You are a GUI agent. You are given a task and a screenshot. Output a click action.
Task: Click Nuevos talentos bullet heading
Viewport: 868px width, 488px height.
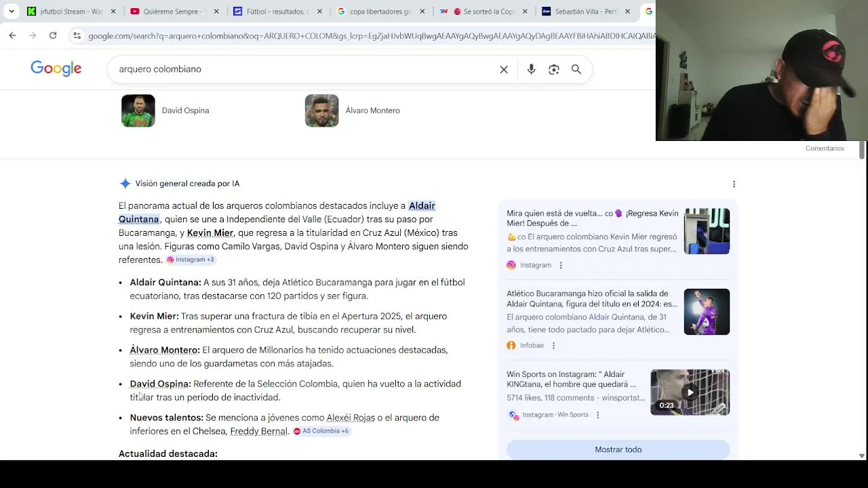click(167, 418)
